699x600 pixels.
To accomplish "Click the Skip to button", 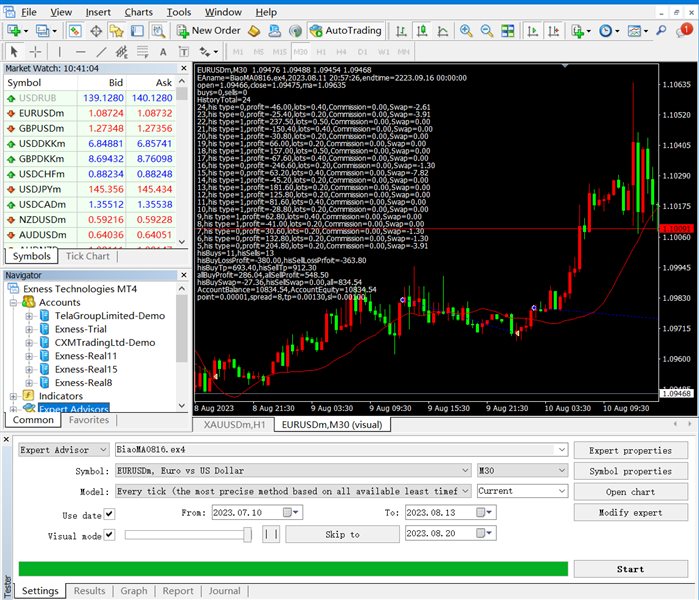I will coord(342,534).
